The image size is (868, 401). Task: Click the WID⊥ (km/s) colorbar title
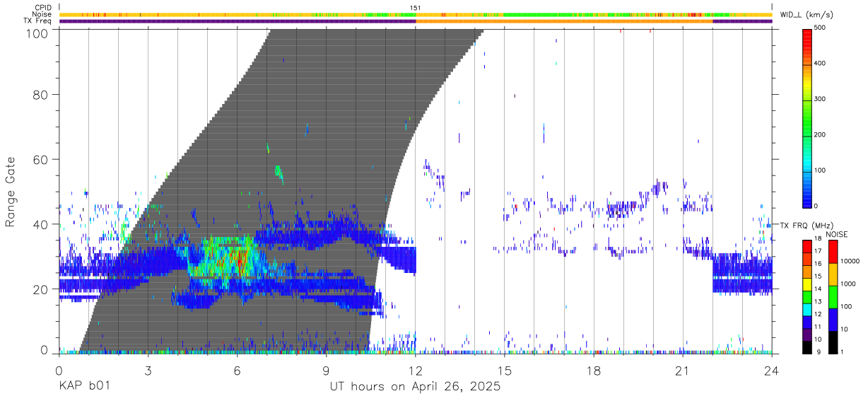tap(805, 14)
